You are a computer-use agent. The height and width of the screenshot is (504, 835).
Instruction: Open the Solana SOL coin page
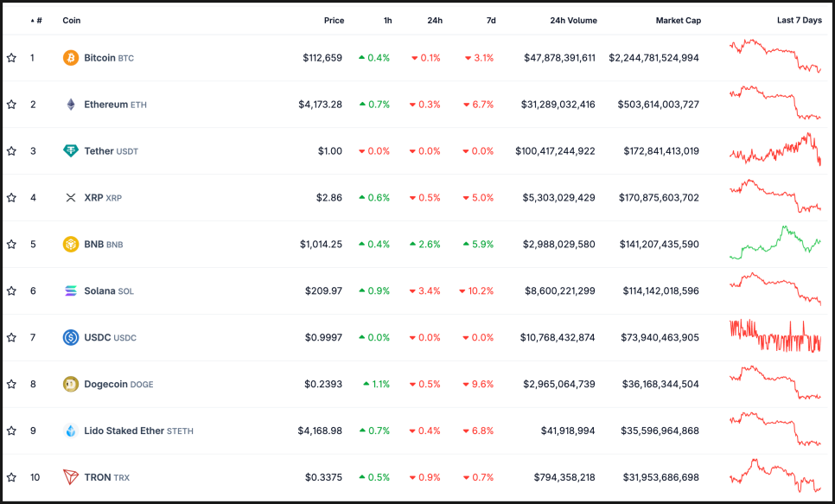tap(109, 290)
